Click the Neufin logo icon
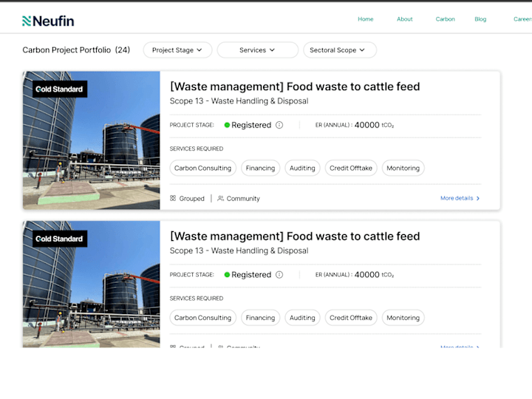The image size is (532, 399). pos(27,21)
